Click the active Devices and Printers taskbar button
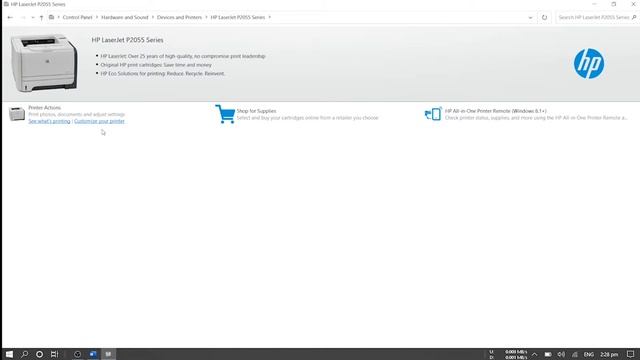 108,354
